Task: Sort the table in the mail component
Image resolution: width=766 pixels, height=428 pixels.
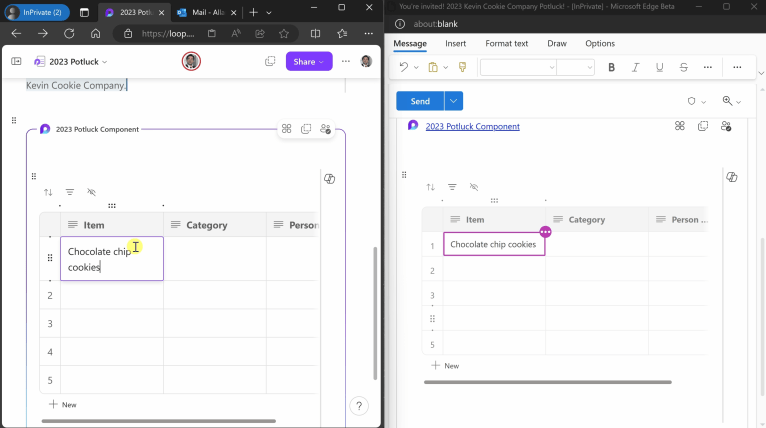Action: tap(430, 187)
